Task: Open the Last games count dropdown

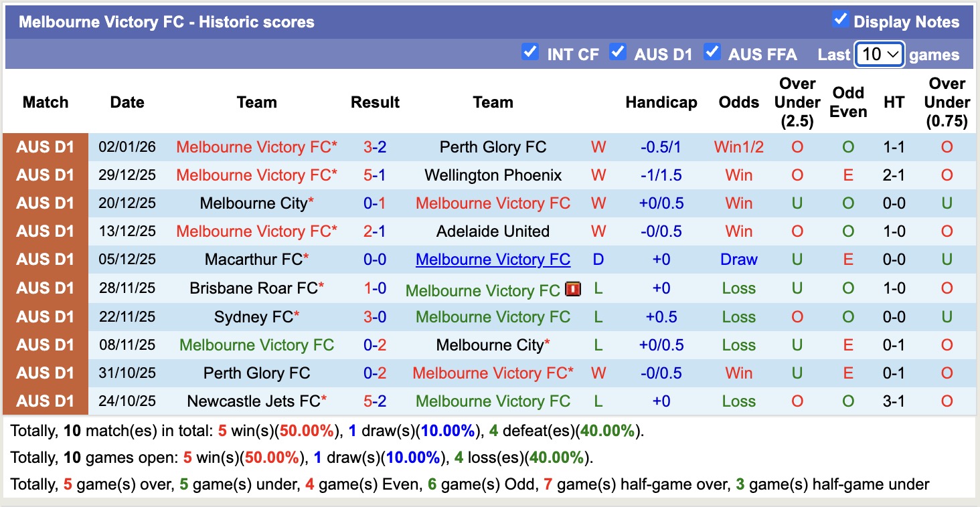Action: [879, 54]
